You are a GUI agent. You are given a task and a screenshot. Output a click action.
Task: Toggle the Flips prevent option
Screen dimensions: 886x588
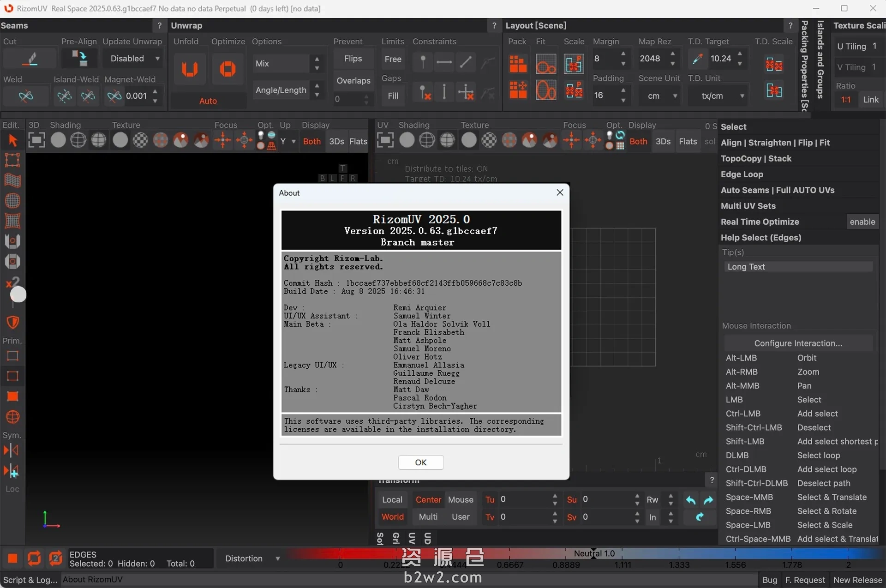353,59
